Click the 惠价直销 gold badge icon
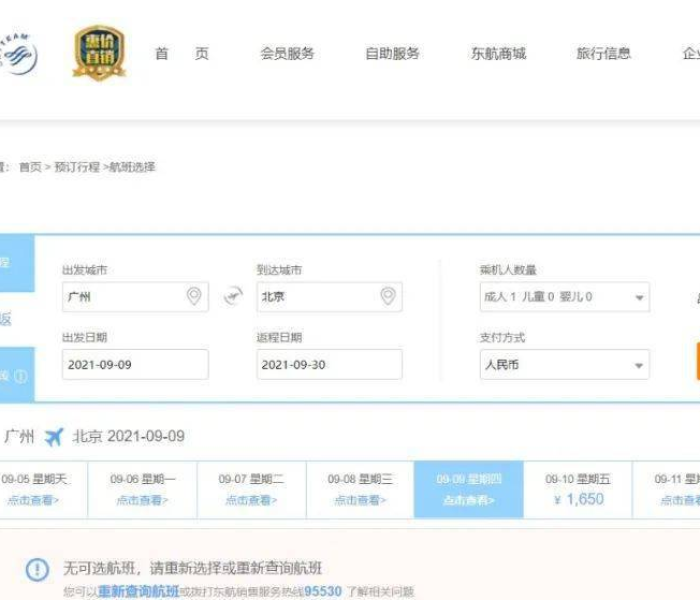 click(99, 54)
